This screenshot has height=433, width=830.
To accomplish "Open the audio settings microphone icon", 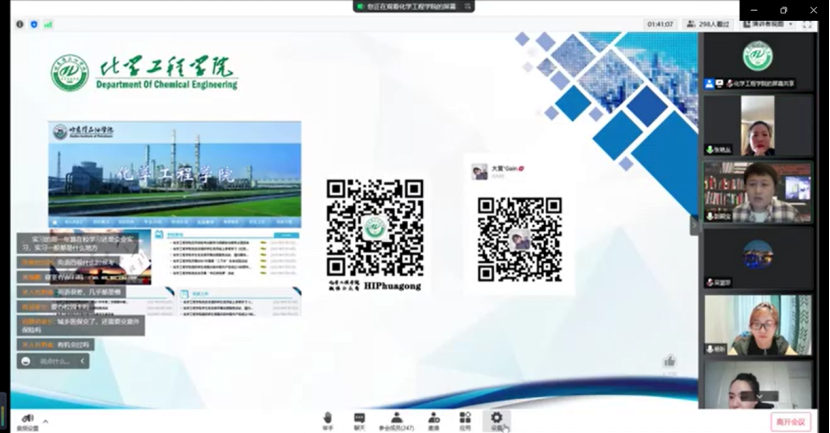I will [x=28, y=419].
